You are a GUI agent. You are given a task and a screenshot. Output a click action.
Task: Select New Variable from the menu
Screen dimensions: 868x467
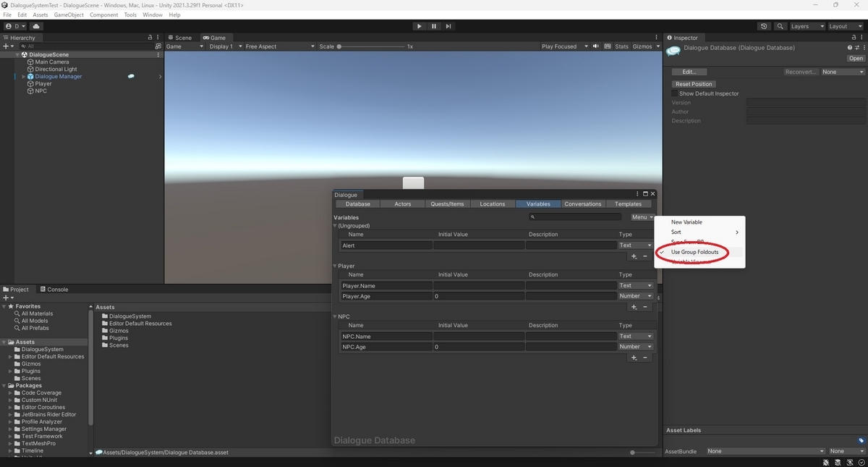click(686, 222)
